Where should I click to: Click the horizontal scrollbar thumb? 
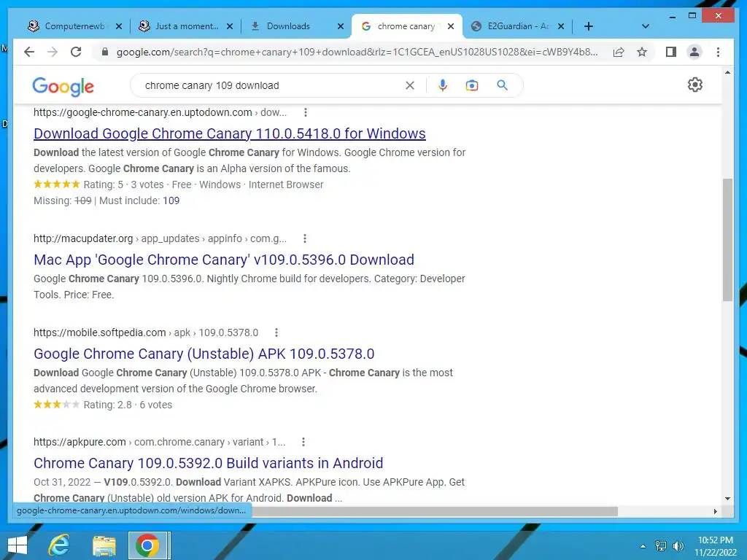pos(435,511)
